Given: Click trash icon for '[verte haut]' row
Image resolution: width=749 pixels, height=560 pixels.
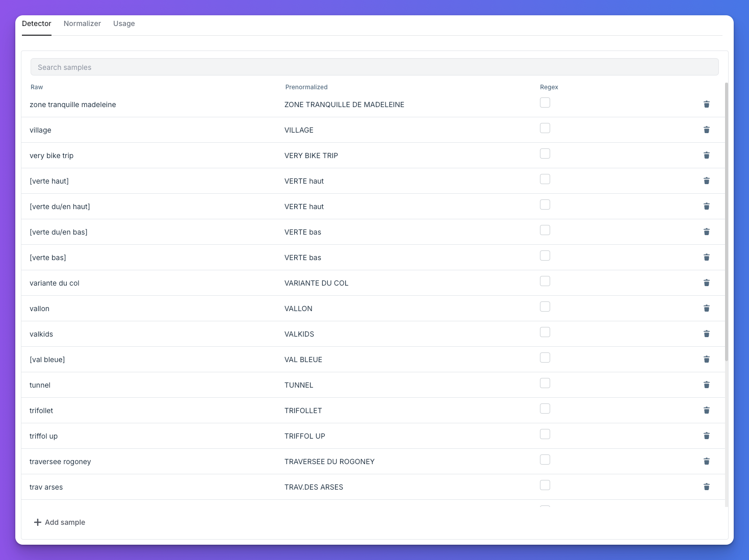Looking at the screenshot, I should (707, 181).
